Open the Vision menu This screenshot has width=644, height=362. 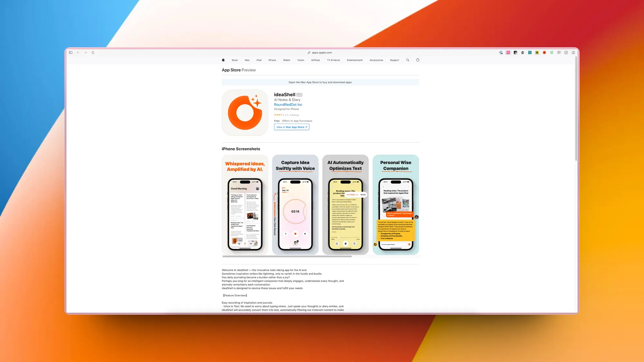(x=301, y=60)
